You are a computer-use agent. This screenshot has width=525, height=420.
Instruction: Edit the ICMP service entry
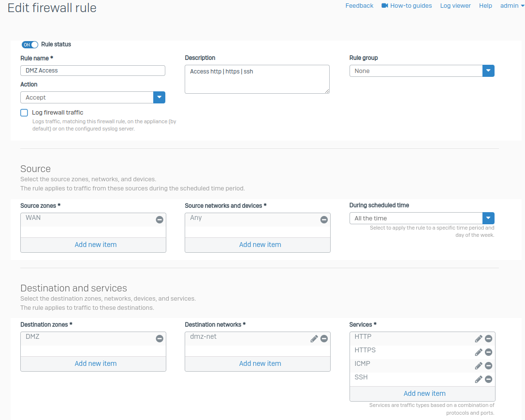click(x=479, y=366)
